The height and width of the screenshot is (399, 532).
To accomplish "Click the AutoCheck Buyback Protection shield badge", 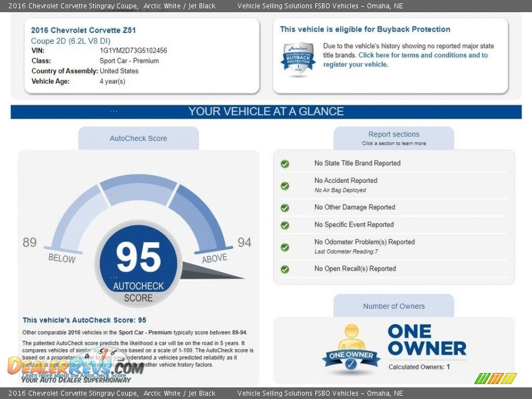I will click(298, 59).
